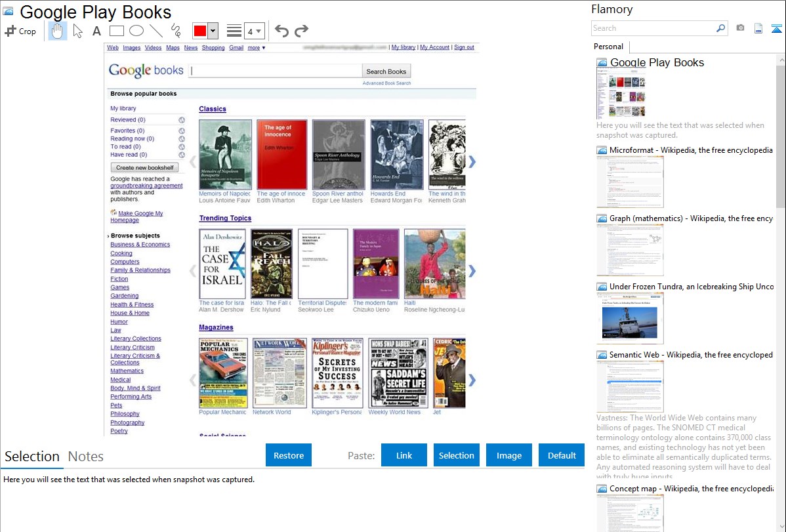786x532 pixels.
Task: Select the Crop tool
Action: tap(20, 31)
